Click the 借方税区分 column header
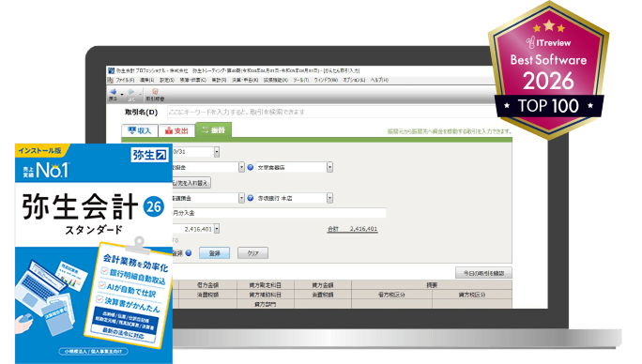Image resolution: width=642 pixels, height=364 pixels. click(x=391, y=295)
